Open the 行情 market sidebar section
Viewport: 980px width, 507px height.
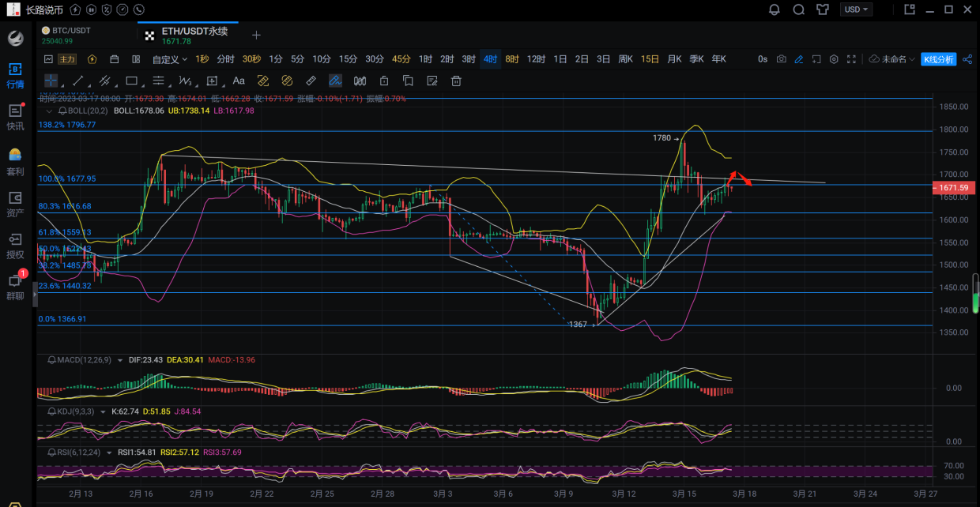[15, 75]
